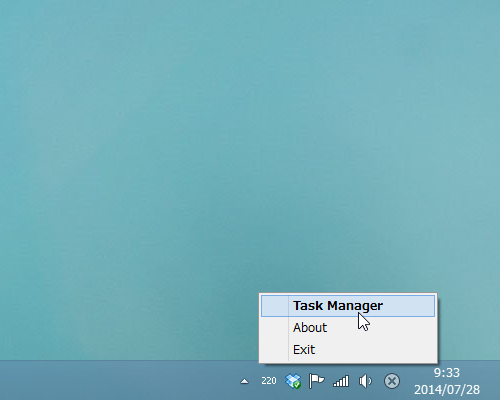500x400 pixels.
Task: Choose Exit in the tray menu
Action: coord(348,350)
